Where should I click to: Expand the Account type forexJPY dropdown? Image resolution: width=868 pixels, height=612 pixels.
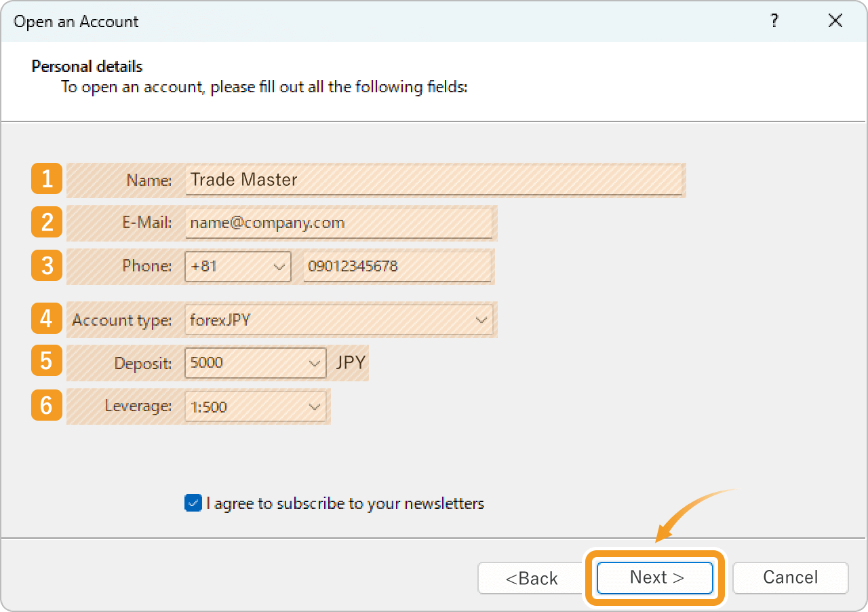pyautogui.click(x=338, y=320)
